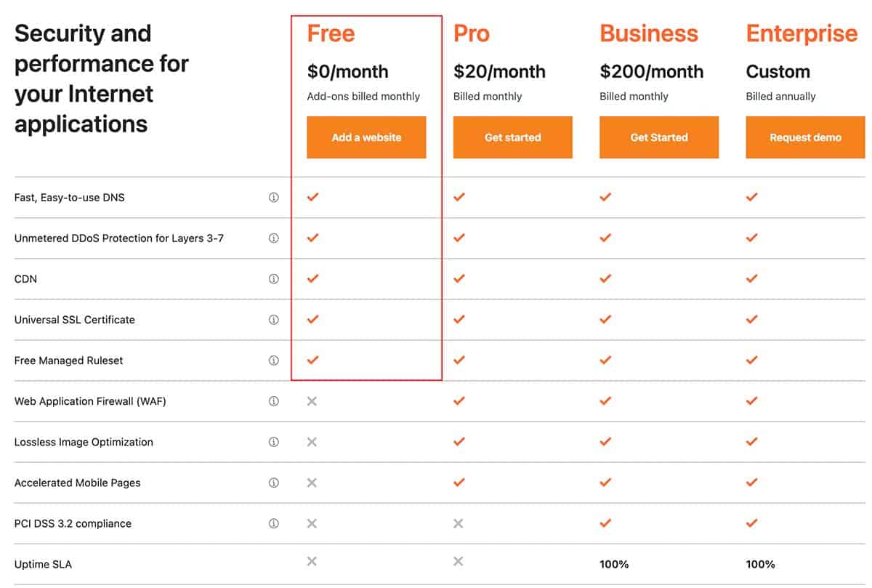
Task: Click the Free plan WAF cross mark
Action: tap(312, 401)
